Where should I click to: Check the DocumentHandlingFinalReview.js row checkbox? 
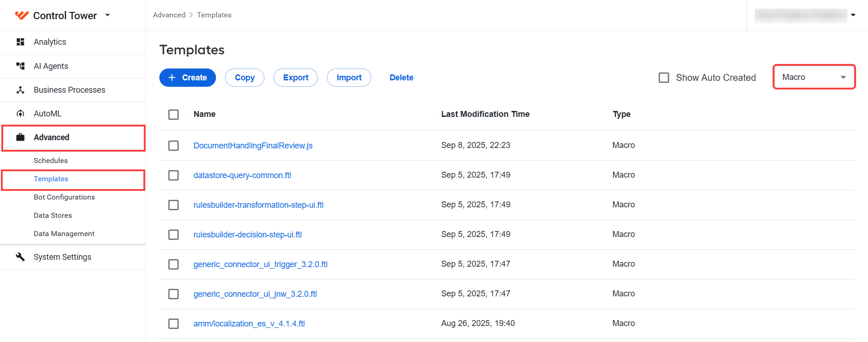(174, 145)
